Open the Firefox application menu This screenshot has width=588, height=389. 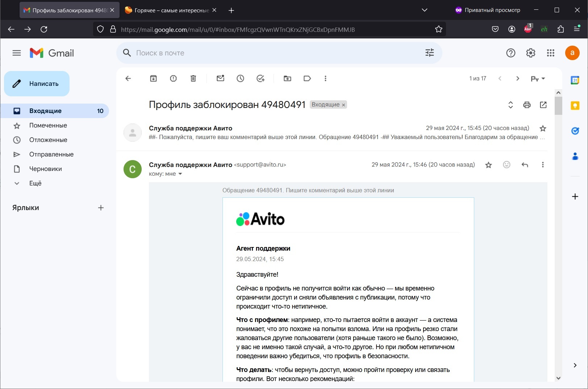coord(577,29)
